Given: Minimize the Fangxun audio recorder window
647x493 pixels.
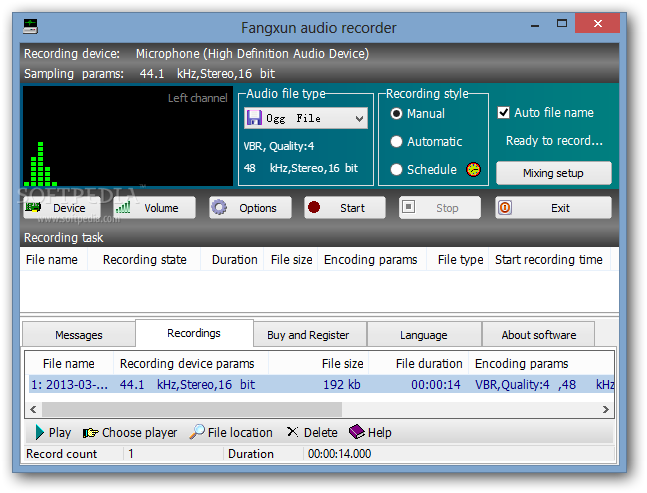Looking at the screenshot, I should [x=535, y=24].
